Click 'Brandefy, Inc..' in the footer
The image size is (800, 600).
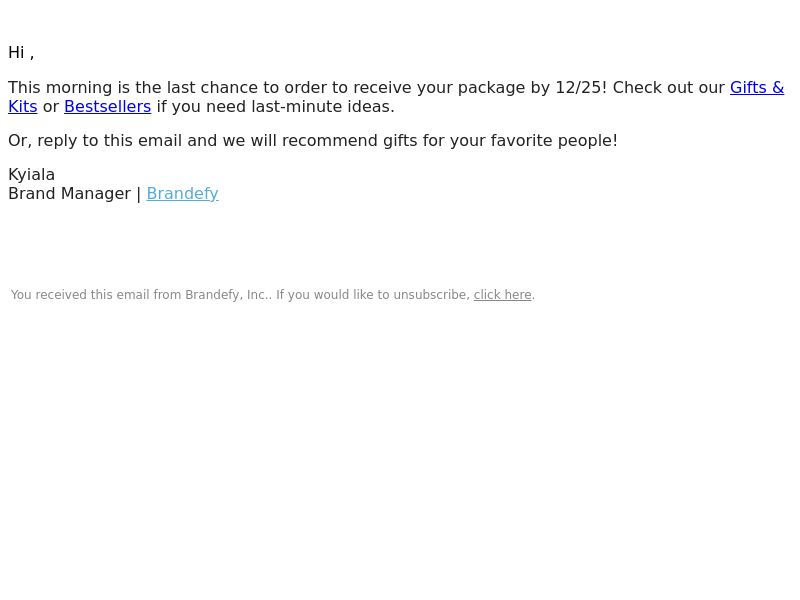click(x=229, y=295)
